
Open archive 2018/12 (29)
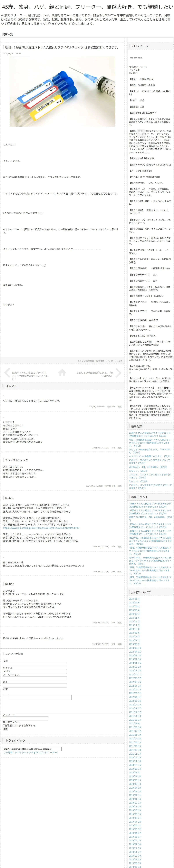[135, 848]
